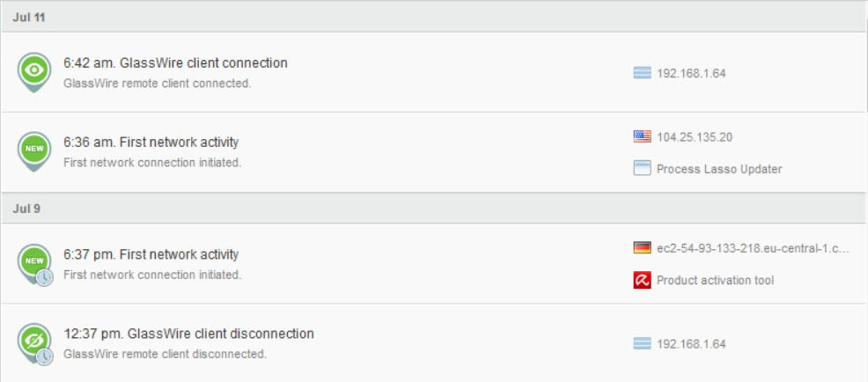Select 192.168.1.64 in the client connection row
This screenshot has height=382, width=868.
pos(691,73)
